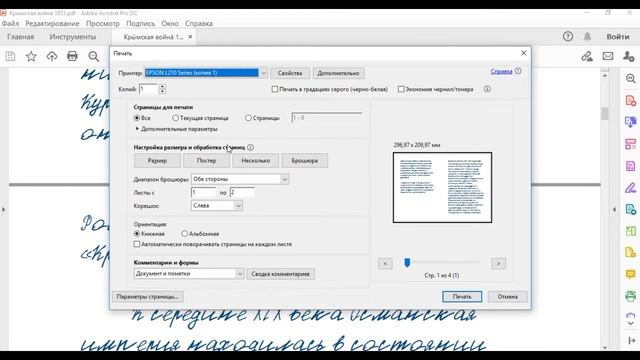Click the info icon beside Экономия чернил/тонера
Screen dimensions: 640x360
[x=487, y=89]
